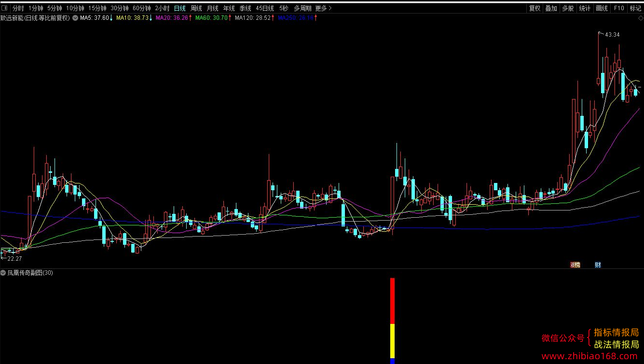Switch to 15分钟 period tab
The image size is (644, 364).
tap(97, 8)
